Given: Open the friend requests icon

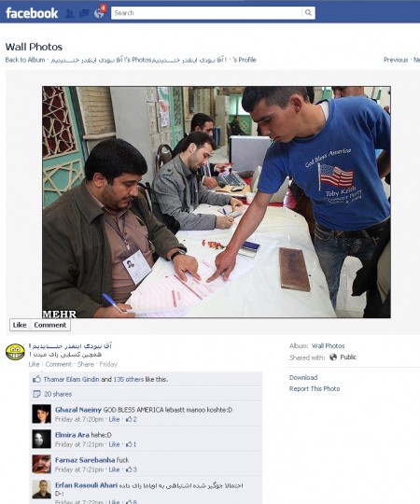Looking at the screenshot, I should pos(69,13).
